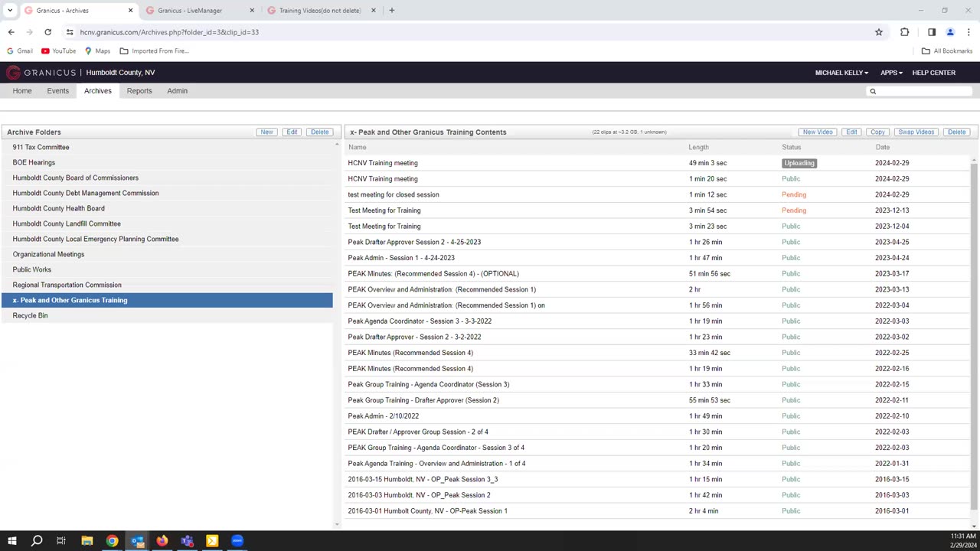Click the Swap Videos button
Image resolution: width=980 pixels, height=551 pixels.
pos(916,132)
